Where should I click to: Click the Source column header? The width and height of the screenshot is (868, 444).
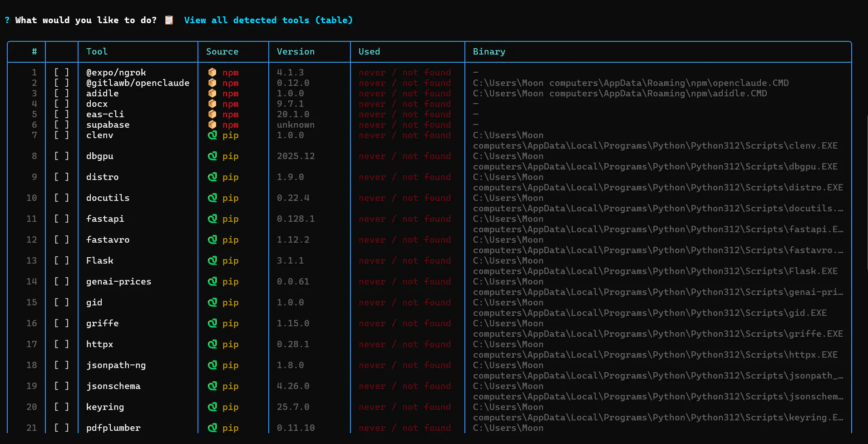pos(222,51)
